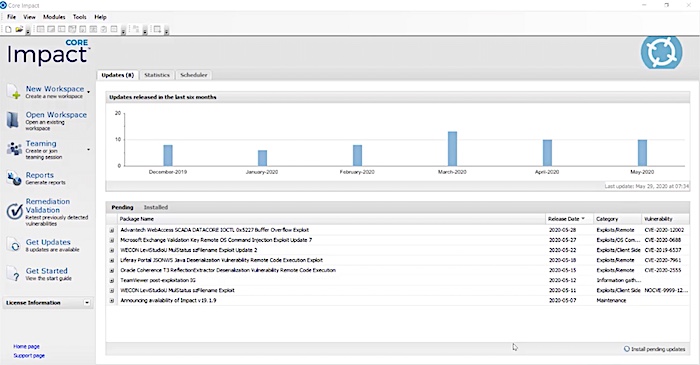The image size is (700, 365).
Task: Open the Help menu
Action: pyautogui.click(x=100, y=17)
